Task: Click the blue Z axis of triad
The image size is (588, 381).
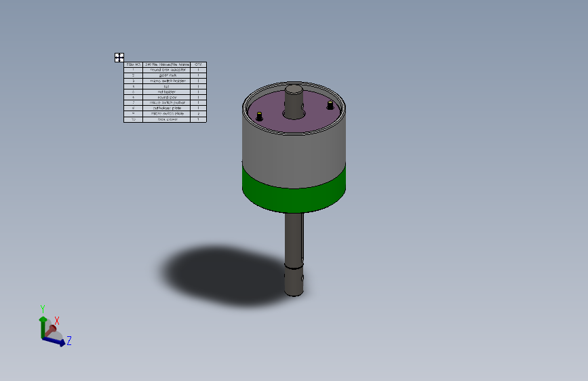Action: (54, 341)
